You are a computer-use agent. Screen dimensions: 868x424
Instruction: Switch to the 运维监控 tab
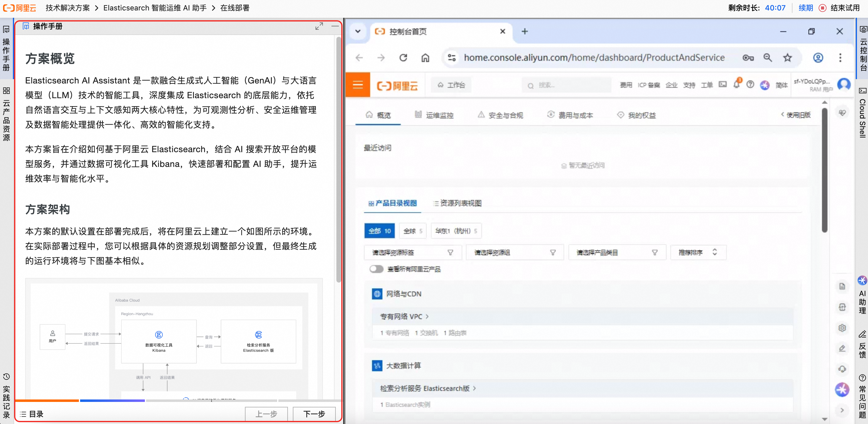(x=434, y=115)
